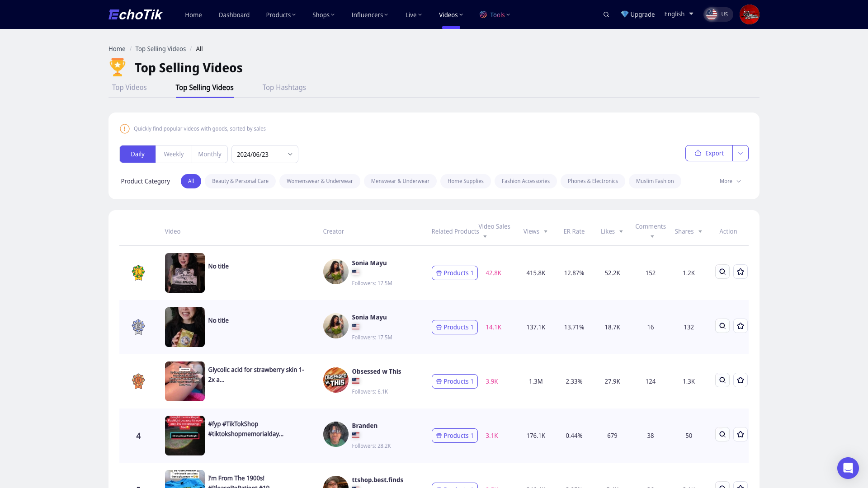Sort the table by Views column arrow
Screen dimensions: 868x488
click(x=546, y=231)
